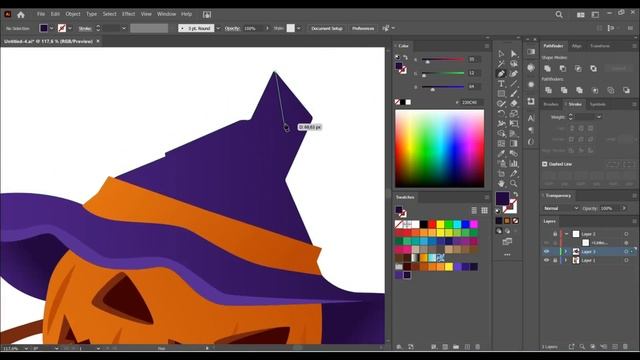Screen dimensions: 640x360
Task: Expand Layer 3 contents arrow
Action: point(566,251)
